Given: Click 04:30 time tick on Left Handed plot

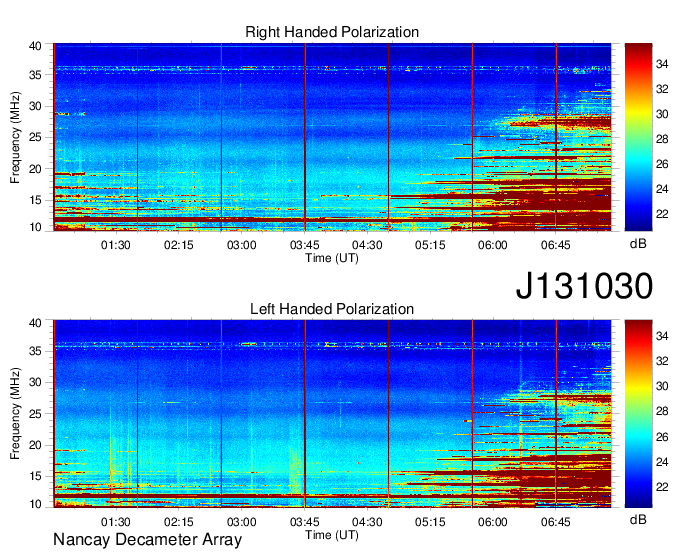Looking at the screenshot, I should pos(367,522).
